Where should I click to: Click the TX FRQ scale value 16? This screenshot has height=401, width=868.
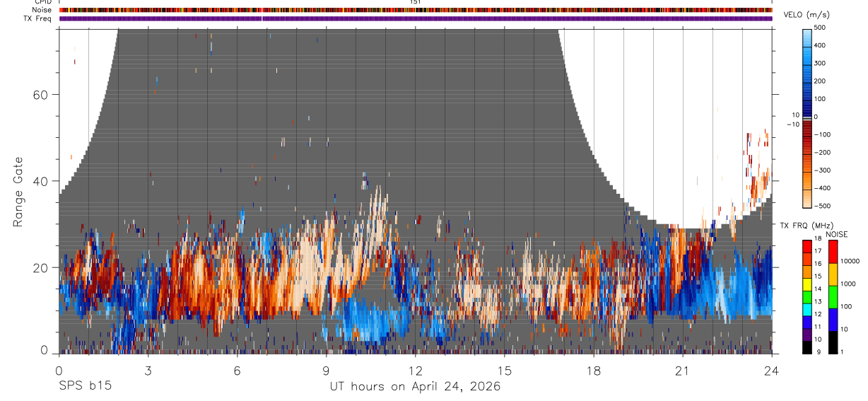[x=816, y=264]
